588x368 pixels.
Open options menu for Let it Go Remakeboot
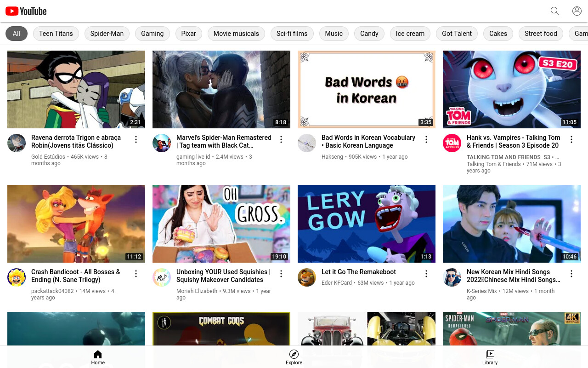(426, 274)
